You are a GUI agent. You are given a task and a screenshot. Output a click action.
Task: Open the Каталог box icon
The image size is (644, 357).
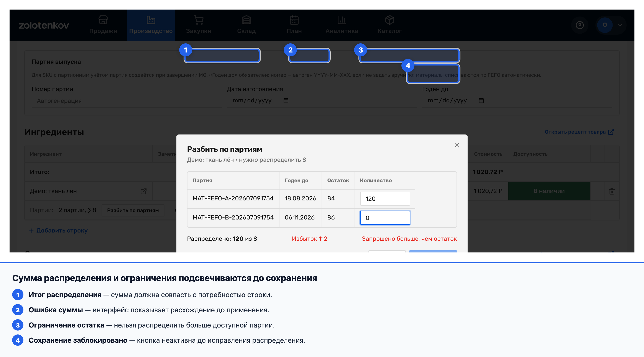[389, 20]
